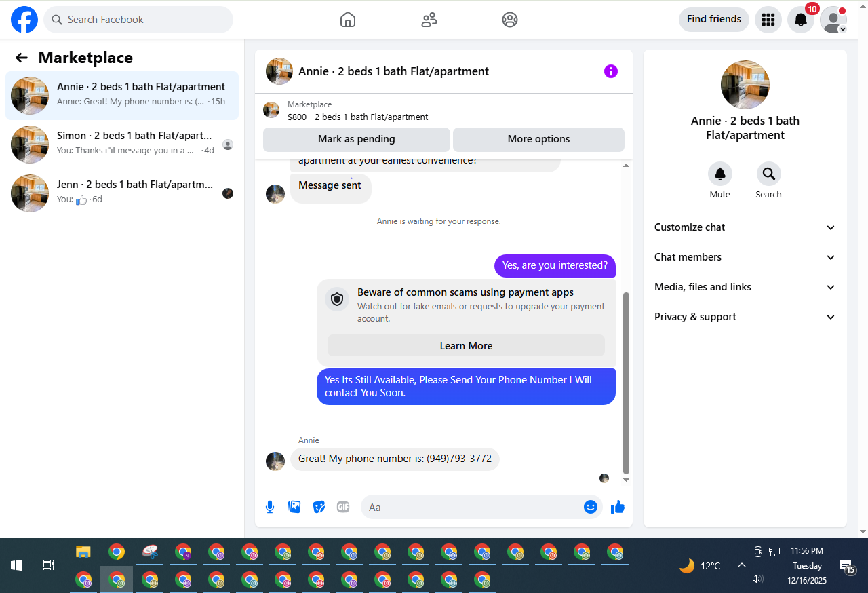Screen dimensions: 868x593
Task: Click the message with phone number (949)793-3772
Action: (x=395, y=459)
